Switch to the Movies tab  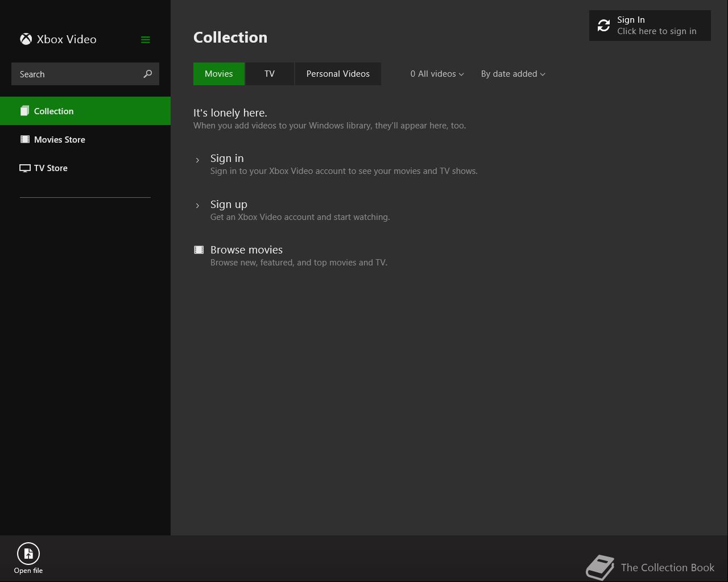(x=219, y=74)
